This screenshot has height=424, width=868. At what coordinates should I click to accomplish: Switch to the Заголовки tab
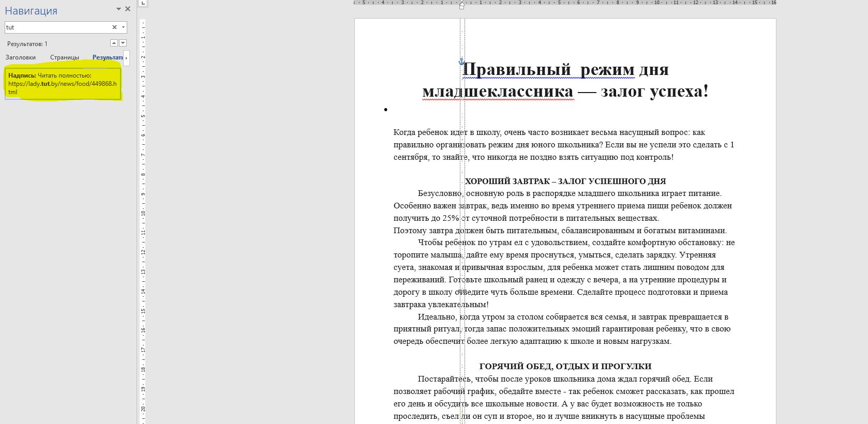coord(21,57)
